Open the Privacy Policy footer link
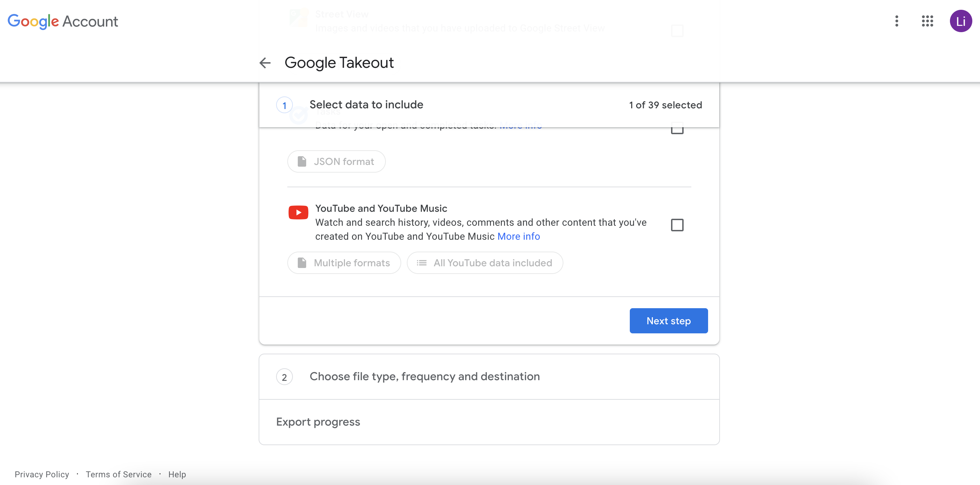This screenshot has width=980, height=485. pyautogui.click(x=42, y=474)
